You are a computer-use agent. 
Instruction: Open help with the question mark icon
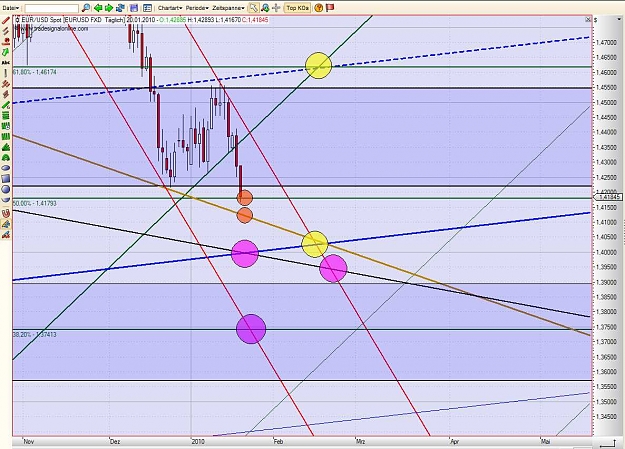318,8
